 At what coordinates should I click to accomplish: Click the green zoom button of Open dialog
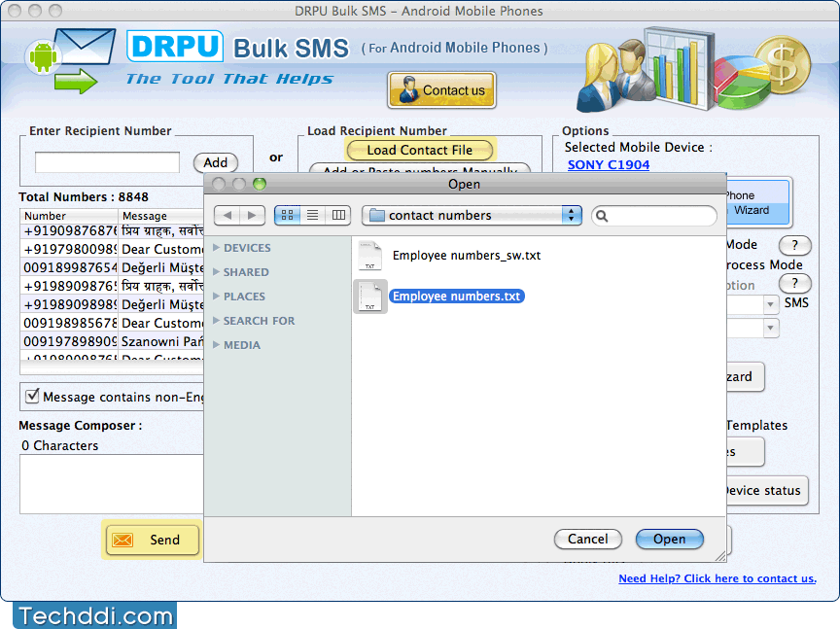click(260, 185)
